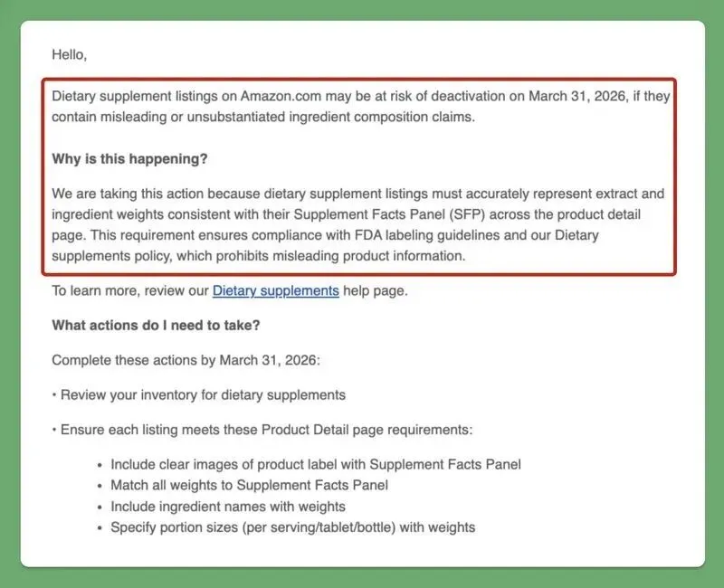Screen dimensions: 724x588
Task: Open the Dietary supplements help page link
Action: click(275, 291)
